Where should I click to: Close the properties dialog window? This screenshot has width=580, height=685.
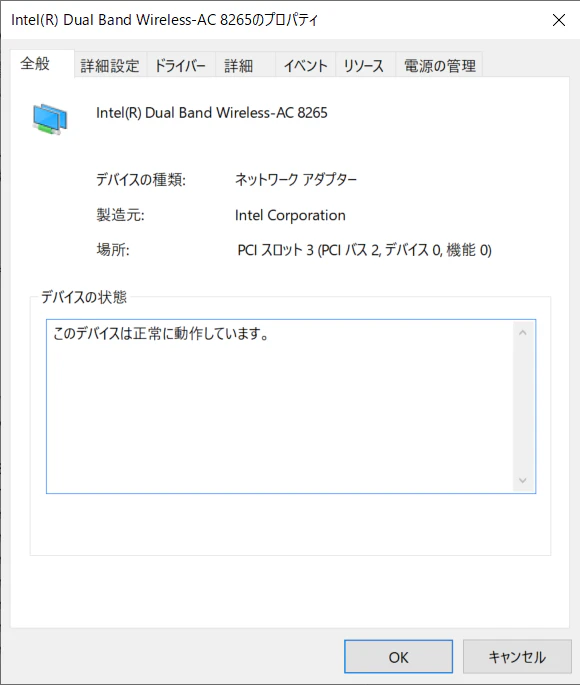point(559,20)
